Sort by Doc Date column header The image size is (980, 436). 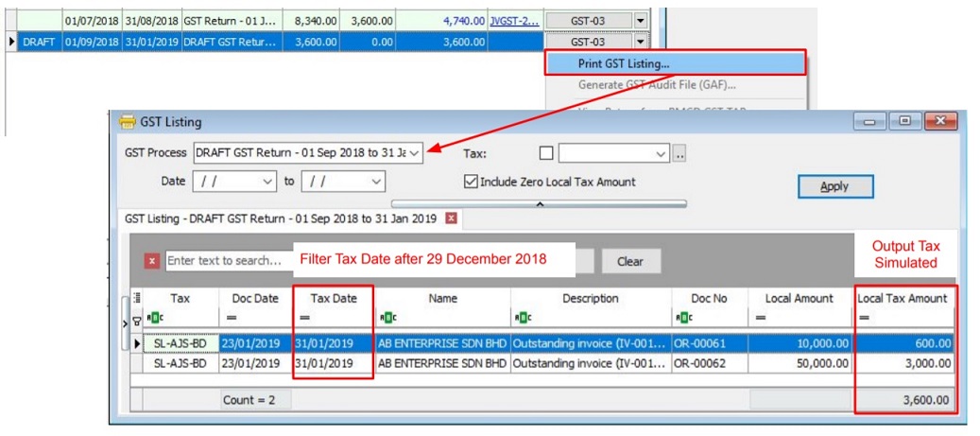(x=255, y=299)
